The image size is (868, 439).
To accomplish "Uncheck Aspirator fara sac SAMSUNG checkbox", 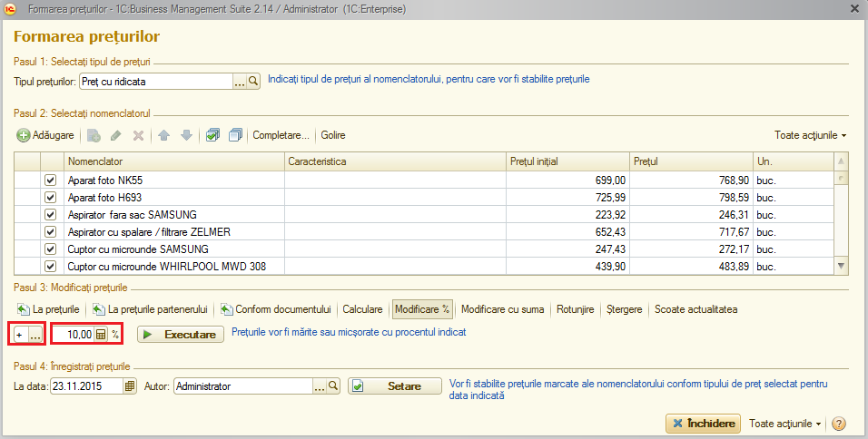I will pyautogui.click(x=50, y=215).
